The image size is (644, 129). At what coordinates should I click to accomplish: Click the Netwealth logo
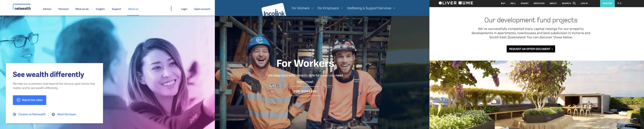(x=22, y=7)
